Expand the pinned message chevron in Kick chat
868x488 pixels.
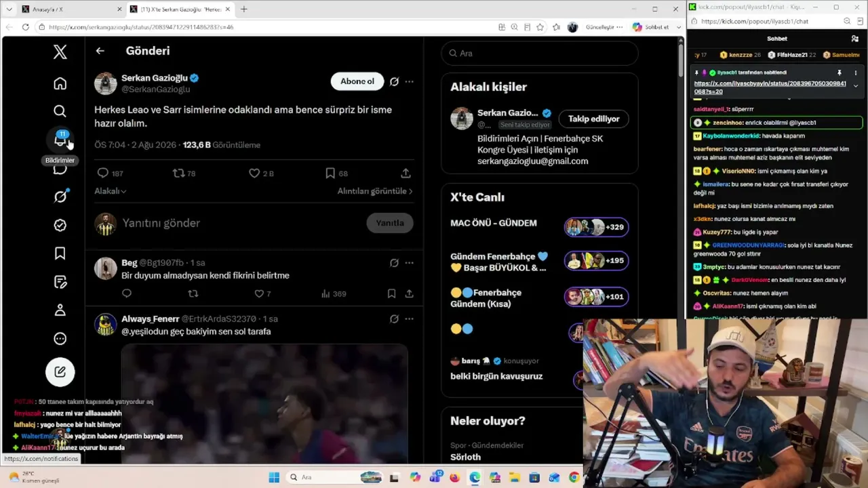coord(855,86)
